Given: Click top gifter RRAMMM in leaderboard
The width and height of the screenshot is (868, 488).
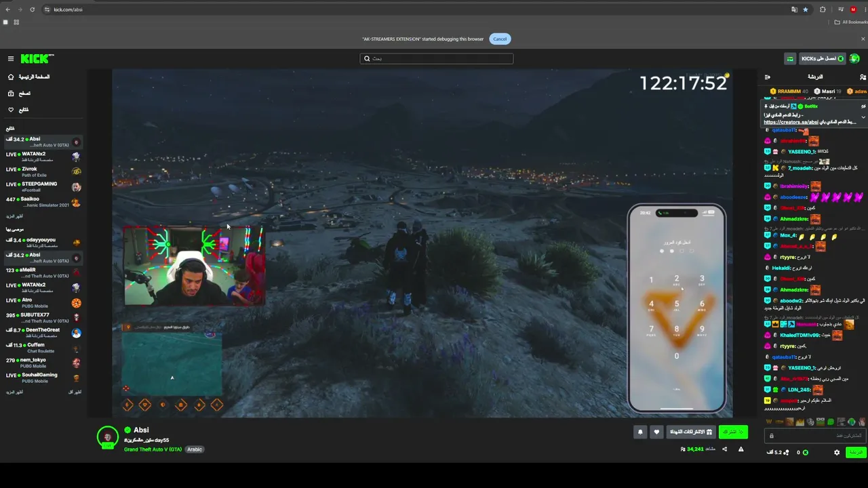Looking at the screenshot, I should pos(789,91).
